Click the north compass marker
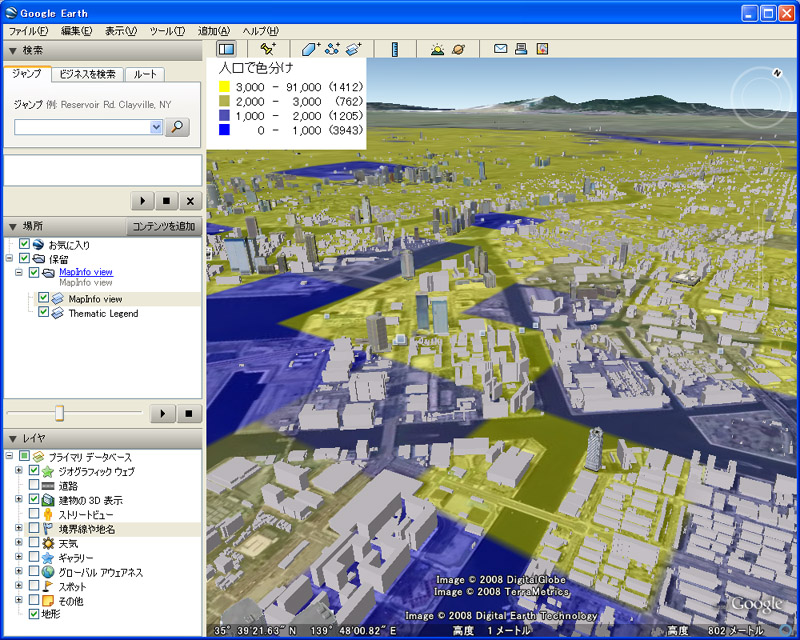The image size is (800, 640). tap(777, 73)
